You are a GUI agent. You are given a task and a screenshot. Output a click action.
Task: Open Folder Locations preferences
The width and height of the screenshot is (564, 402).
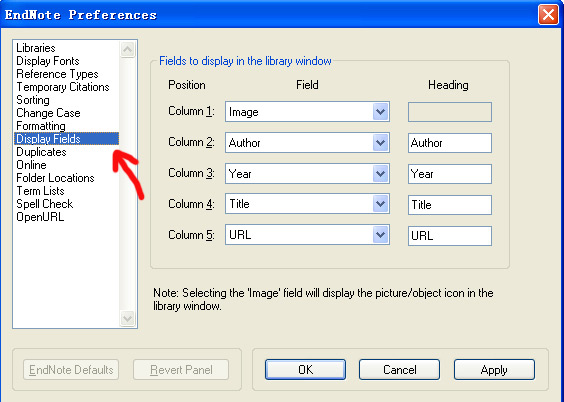tap(55, 178)
